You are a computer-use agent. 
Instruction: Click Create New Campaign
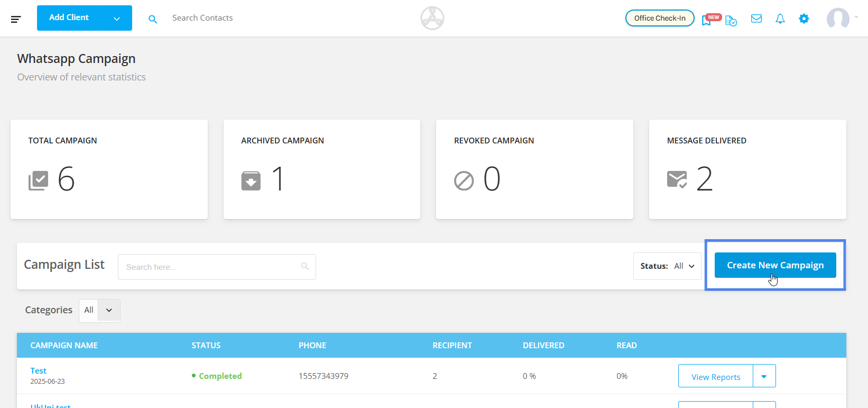coord(775,265)
